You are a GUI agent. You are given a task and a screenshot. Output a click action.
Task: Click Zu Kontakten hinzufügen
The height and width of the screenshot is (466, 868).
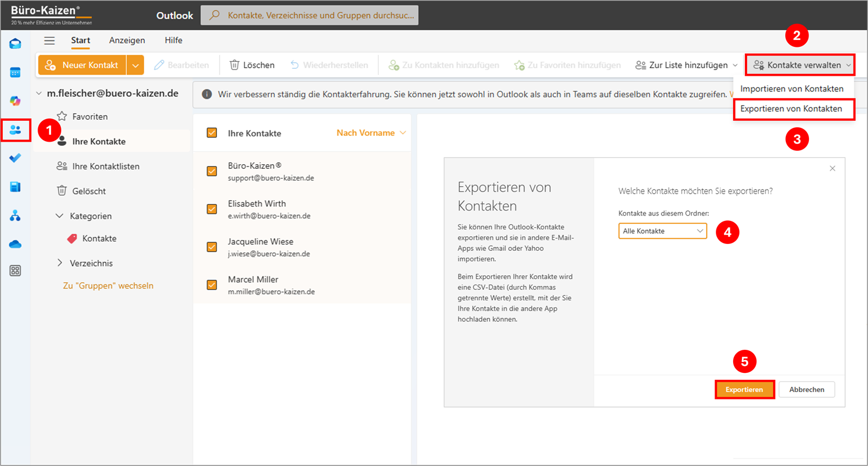[x=444, y=65]
